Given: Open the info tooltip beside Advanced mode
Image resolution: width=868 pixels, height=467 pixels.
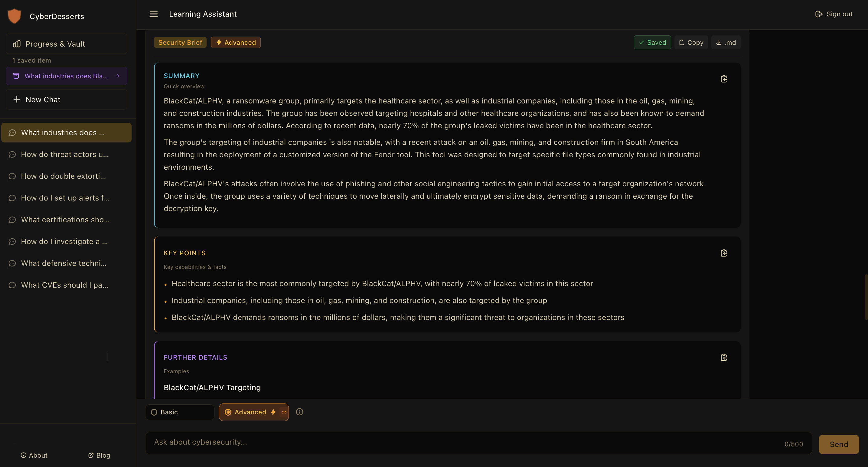Looking at the screenshot, I should [299, 412].
